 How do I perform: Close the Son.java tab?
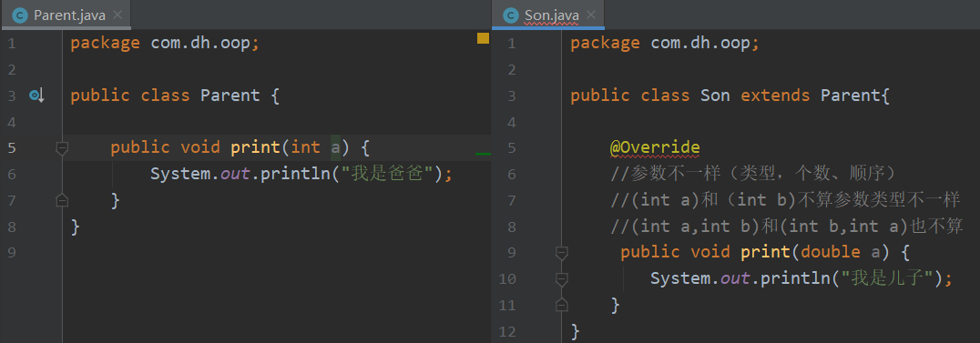click(x=591, y=15)
